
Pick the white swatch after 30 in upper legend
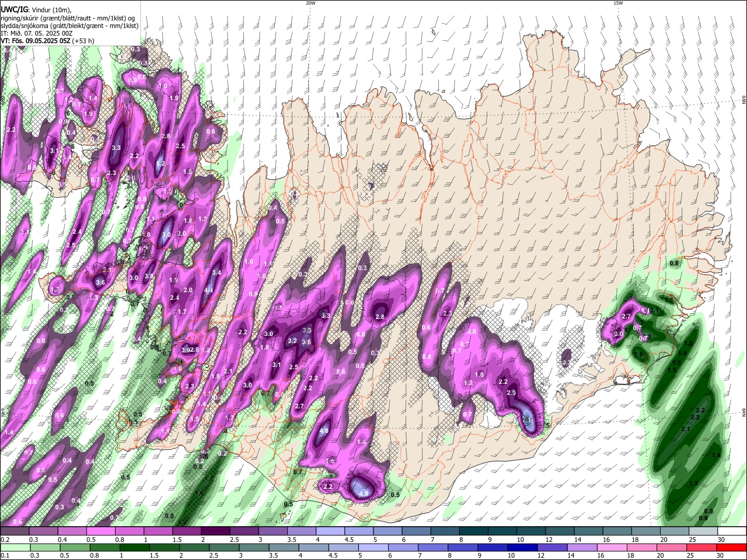click(x=733, y=531)
